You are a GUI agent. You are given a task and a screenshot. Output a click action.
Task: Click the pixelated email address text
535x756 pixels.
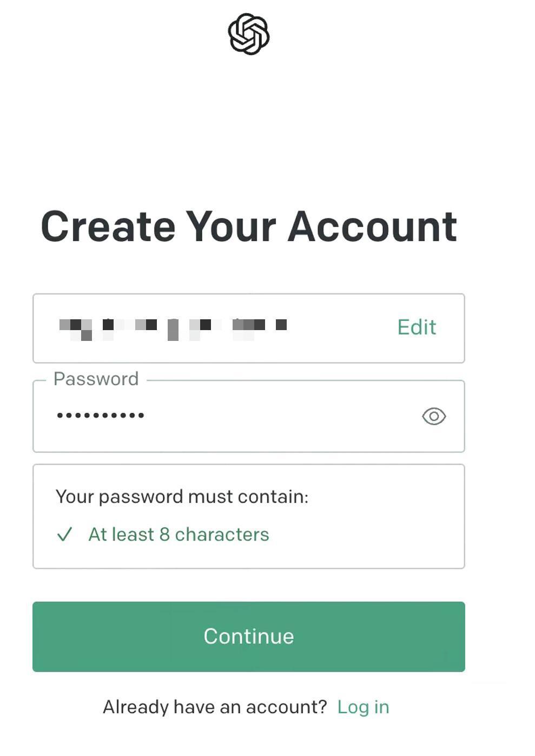173,330
